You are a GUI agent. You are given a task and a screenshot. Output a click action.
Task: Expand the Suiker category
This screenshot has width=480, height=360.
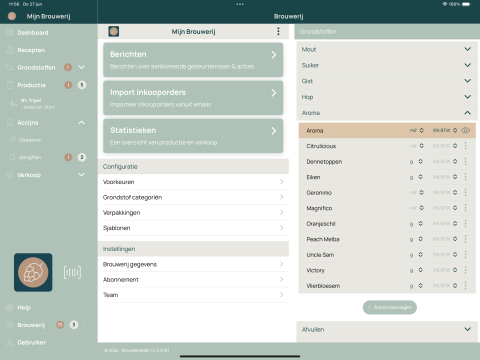point(387,65)
